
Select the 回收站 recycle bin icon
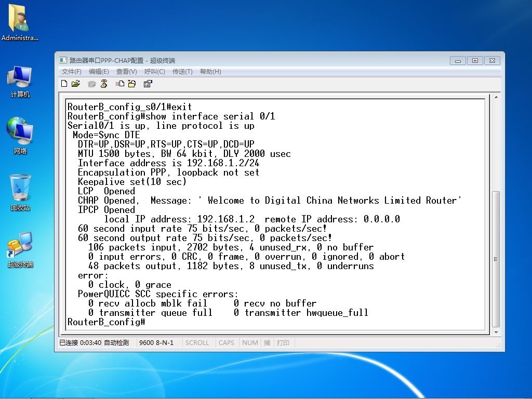point(20,192)
